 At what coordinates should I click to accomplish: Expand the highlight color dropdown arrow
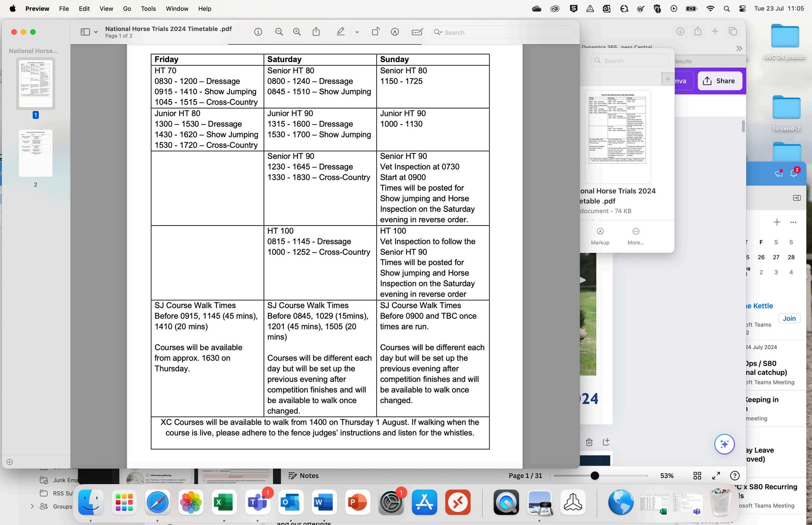pos(357,32)
